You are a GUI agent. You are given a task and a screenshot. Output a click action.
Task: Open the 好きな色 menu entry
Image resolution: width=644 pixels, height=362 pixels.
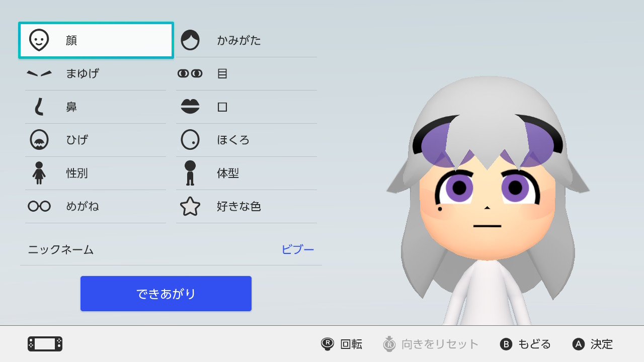(247, 206)
